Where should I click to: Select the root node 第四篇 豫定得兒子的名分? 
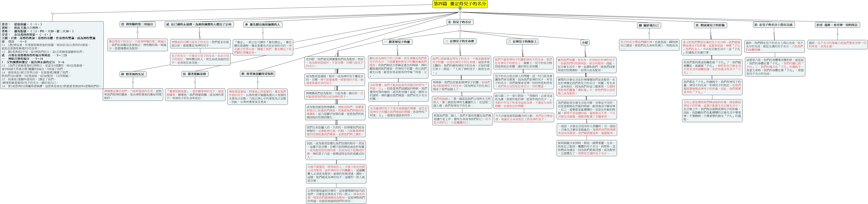click(460, 4)
